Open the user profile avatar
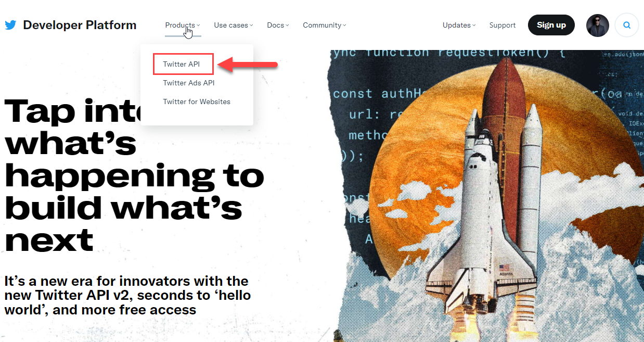Image resolution: width=644 pixels, height=342 pixels. [x=598, y=25]
